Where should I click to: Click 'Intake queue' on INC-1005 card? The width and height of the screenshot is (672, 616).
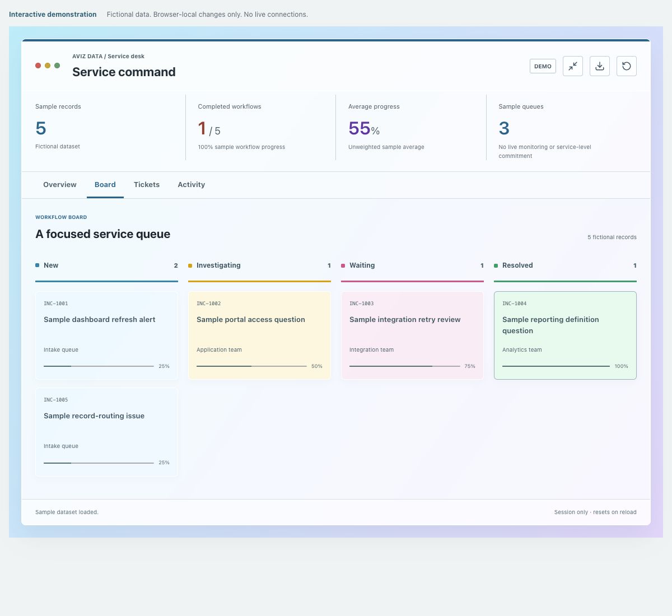pos(61,446)
